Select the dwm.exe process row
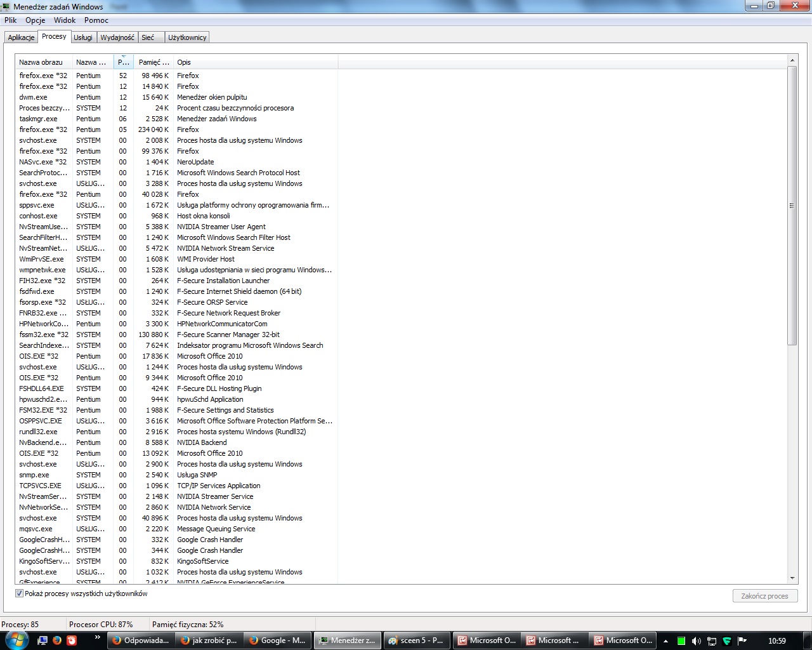812x650 pixels. pos(176,97)
